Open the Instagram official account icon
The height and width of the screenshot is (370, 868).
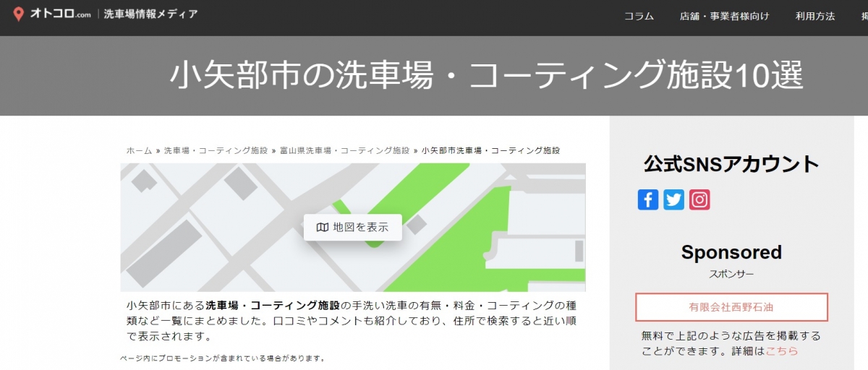coord(699,199)
